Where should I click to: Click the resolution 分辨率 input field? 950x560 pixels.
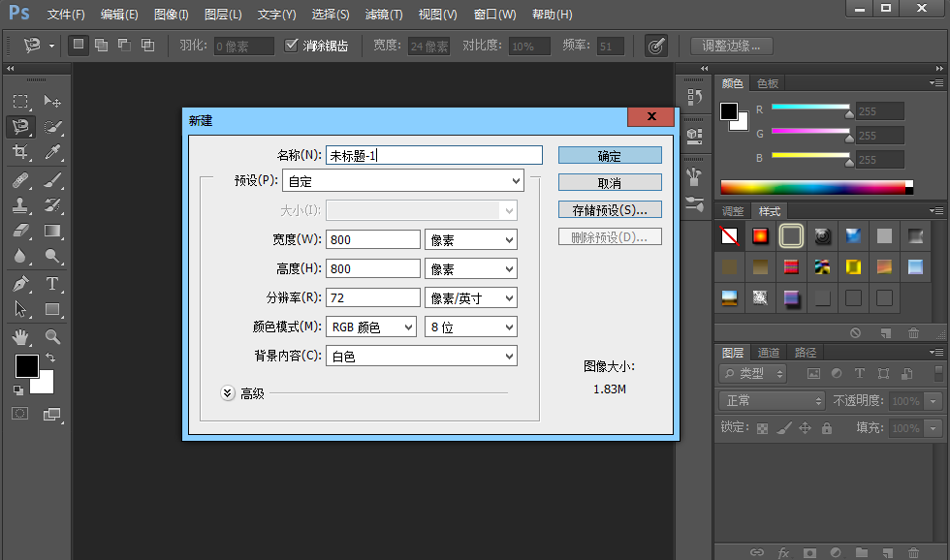(373, 297)
